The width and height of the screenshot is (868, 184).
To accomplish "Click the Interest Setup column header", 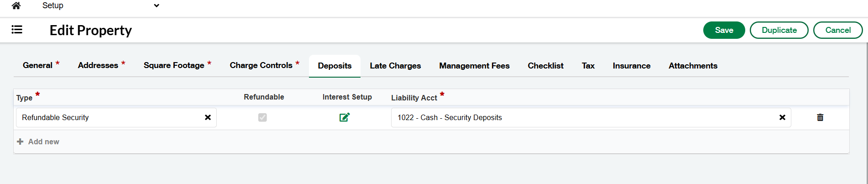I will point(347,97).
